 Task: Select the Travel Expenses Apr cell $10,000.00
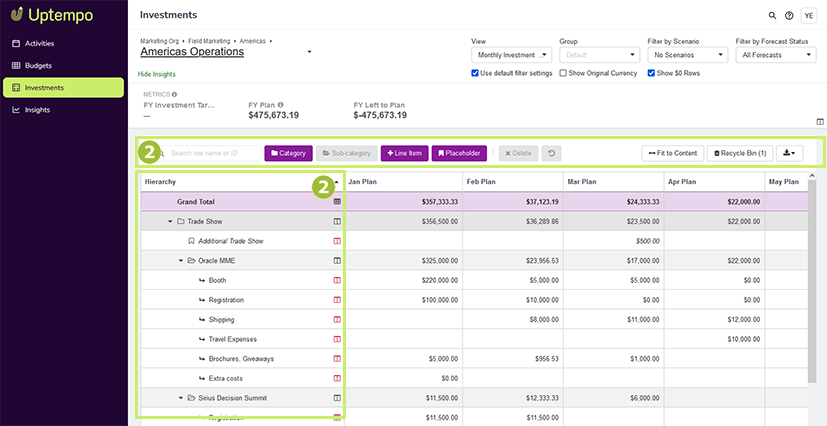click(x=714, y=339)
